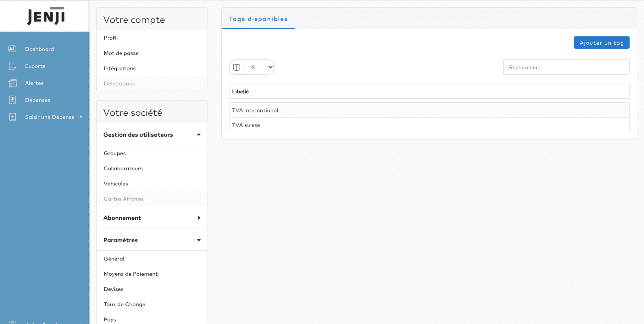Click the Exports sidebar icon
This screenshot has height=324, width=644.
click(x=13, y=66)
